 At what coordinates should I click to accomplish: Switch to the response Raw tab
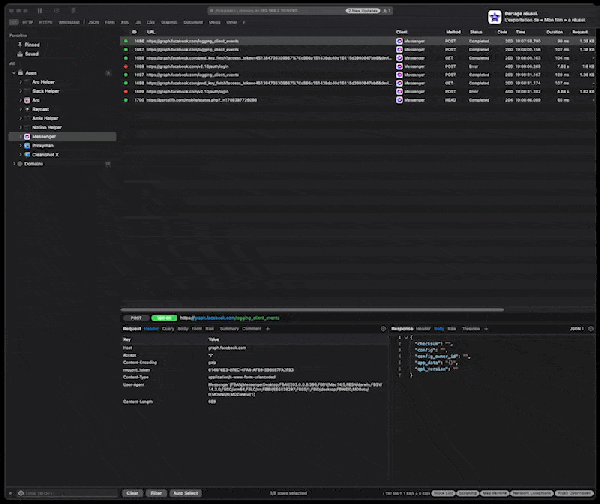coord(452,329)
